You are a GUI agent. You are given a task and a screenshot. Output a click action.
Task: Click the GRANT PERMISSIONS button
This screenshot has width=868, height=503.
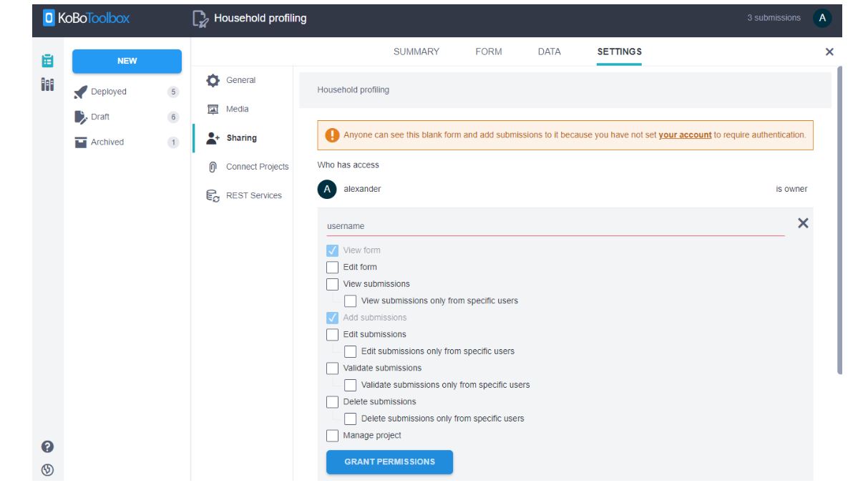tap(389, 462)
